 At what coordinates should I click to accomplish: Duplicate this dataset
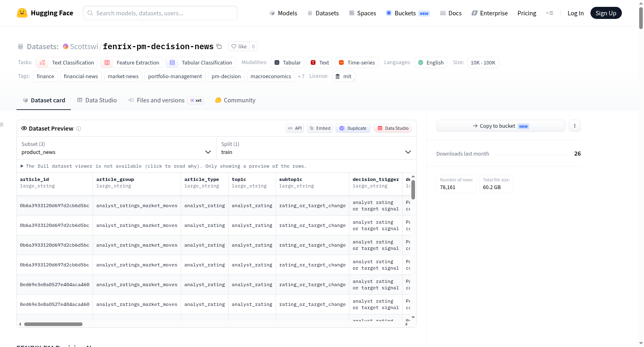coord(353,128)
